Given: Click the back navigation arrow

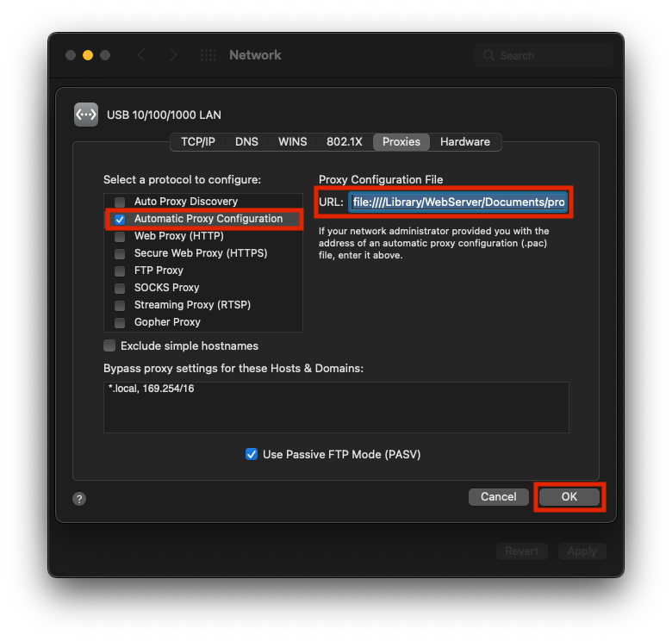Looking at the screenshot, I should tap(141, 55).
